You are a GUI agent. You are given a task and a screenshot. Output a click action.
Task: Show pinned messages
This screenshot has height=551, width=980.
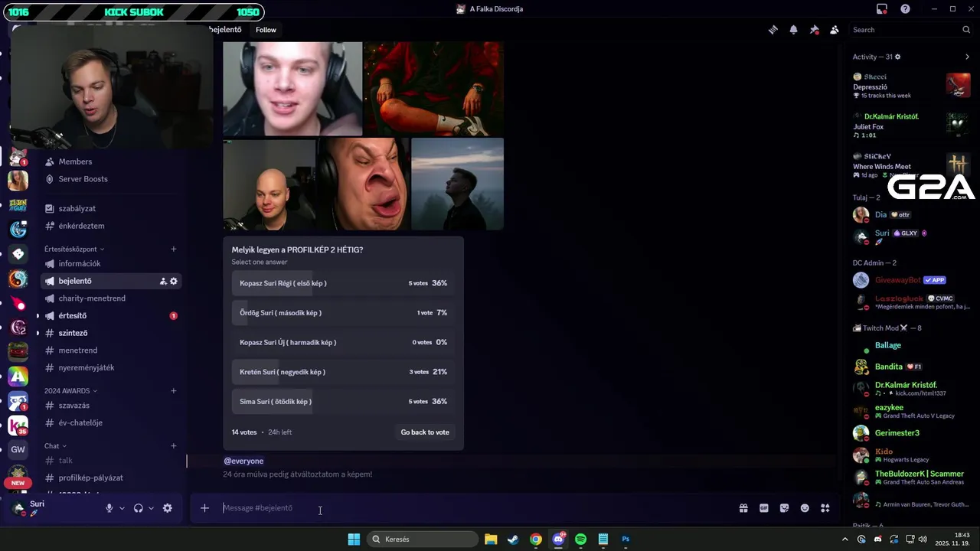814,30
